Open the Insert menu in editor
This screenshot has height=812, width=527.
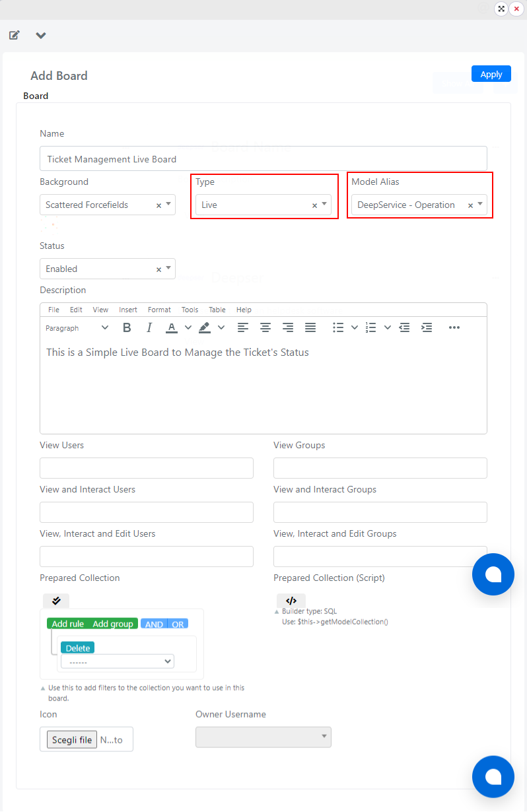(x=128, y=310)
